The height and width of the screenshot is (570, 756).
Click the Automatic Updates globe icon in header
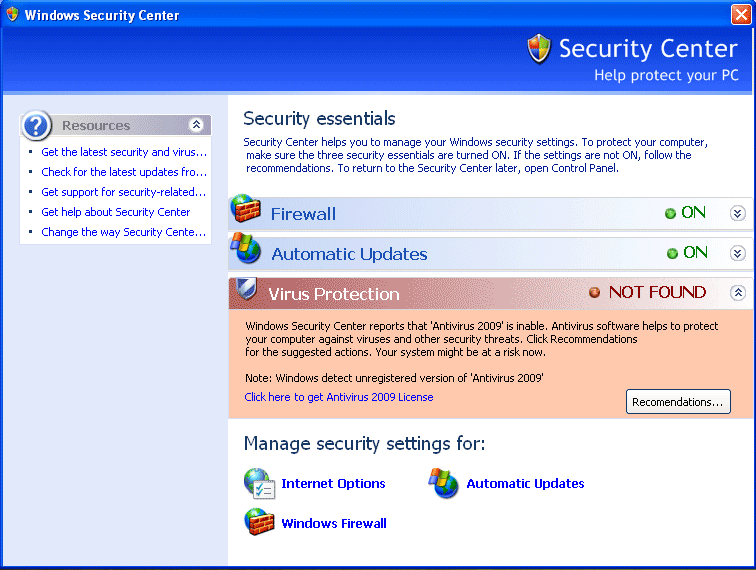[x=246, y=248]
